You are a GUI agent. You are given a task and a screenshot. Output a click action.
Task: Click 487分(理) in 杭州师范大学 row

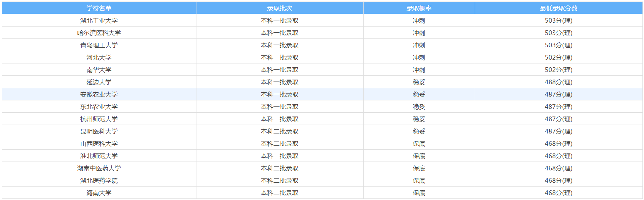(x=558, y=119)
